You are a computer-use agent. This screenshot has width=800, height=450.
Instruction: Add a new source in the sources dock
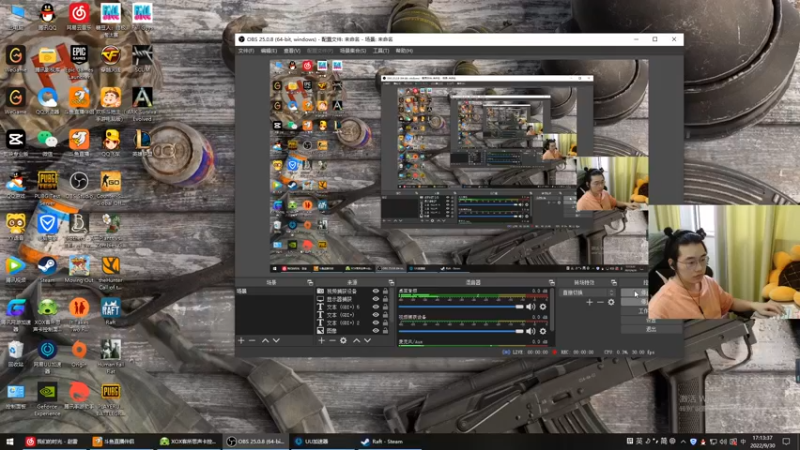pyautogui.click(x=321, y=340)
